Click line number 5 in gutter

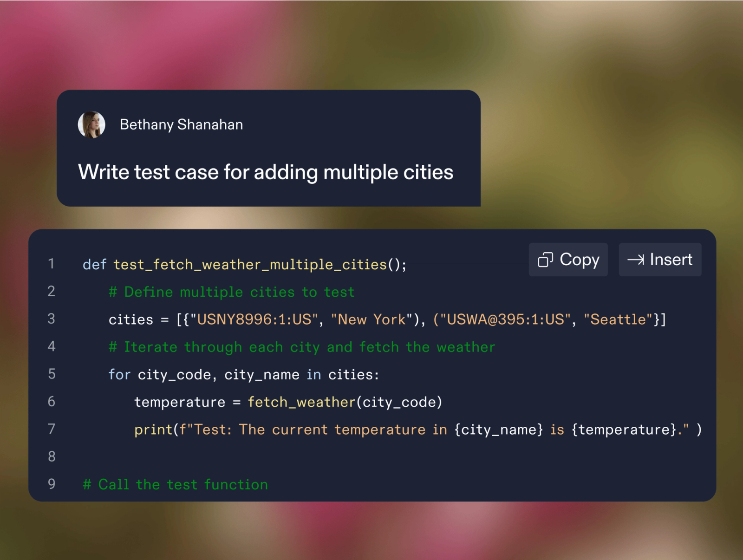click(52, 374)
